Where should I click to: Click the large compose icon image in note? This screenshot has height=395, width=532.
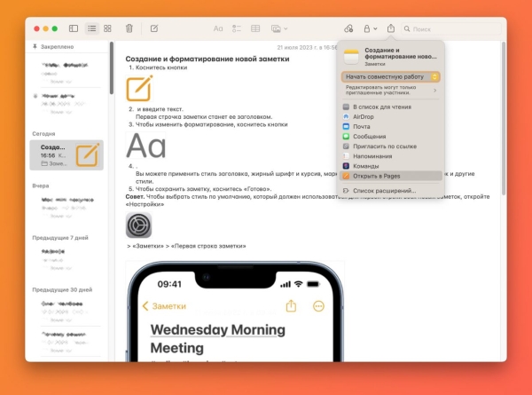tap(139, 88)
